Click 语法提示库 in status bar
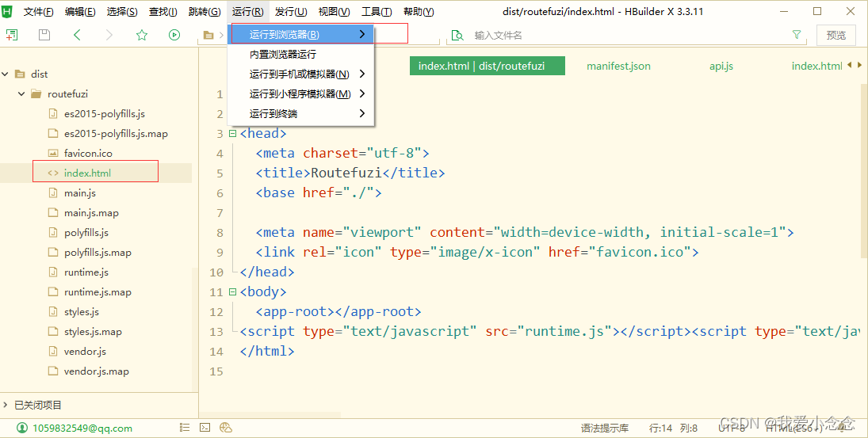 605,428
